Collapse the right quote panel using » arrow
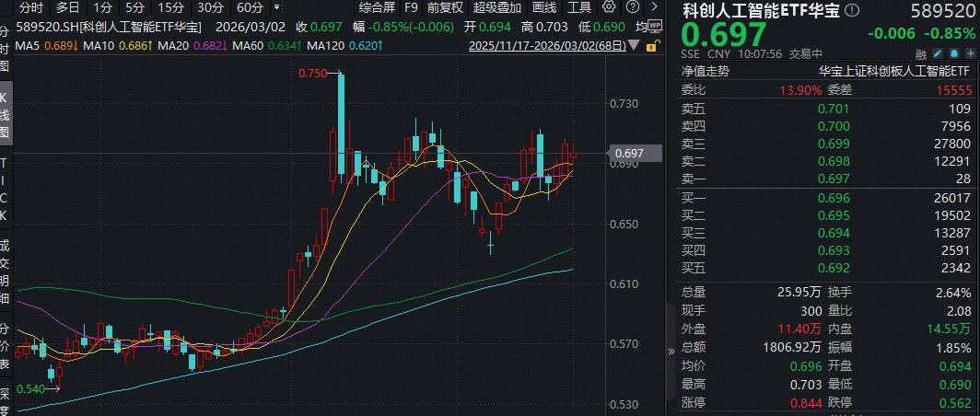 (671, 351)
